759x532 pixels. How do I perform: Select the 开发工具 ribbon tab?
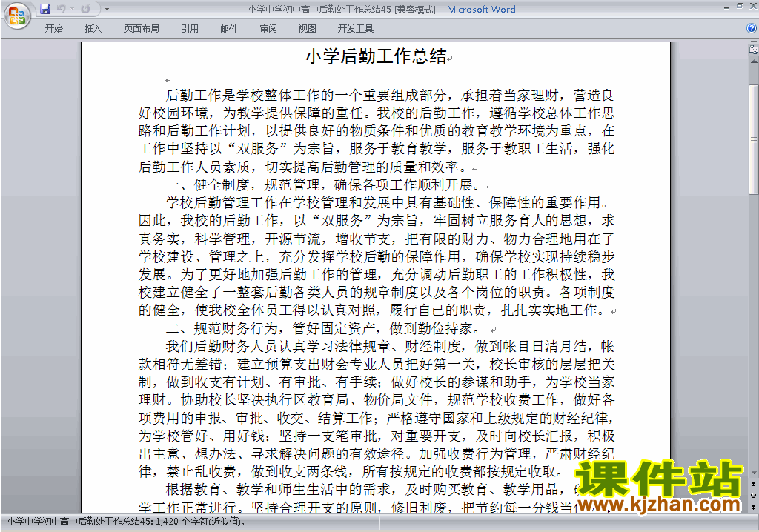(355, 29)
